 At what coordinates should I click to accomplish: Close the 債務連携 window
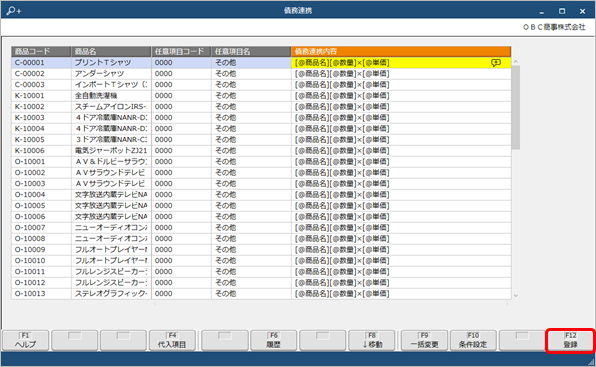(x=582, y=11)
